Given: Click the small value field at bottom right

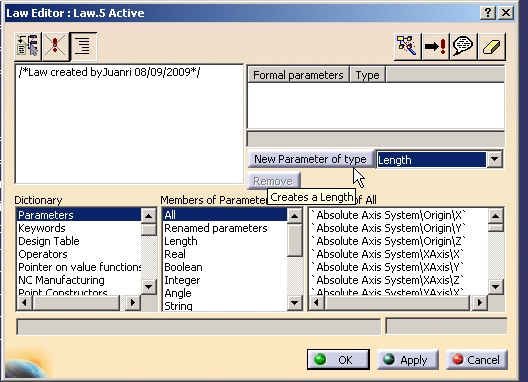Looking at the screenshot, I should [446, 326].
